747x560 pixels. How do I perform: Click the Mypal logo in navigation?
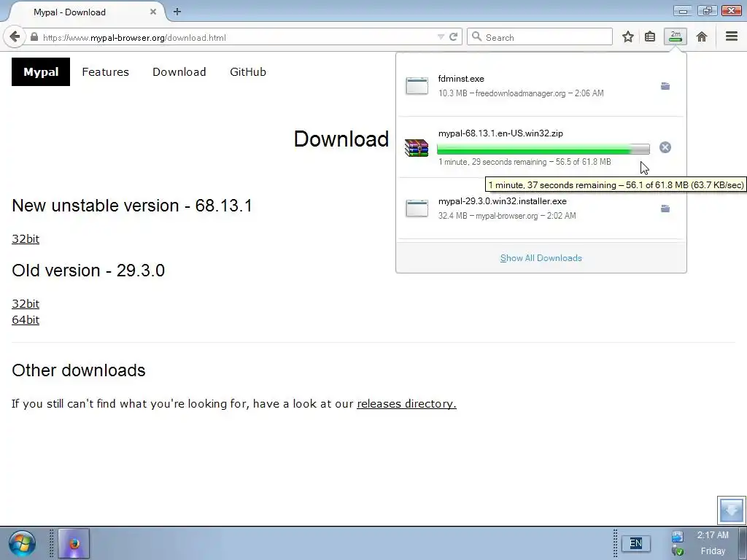(x=41, y=72)
